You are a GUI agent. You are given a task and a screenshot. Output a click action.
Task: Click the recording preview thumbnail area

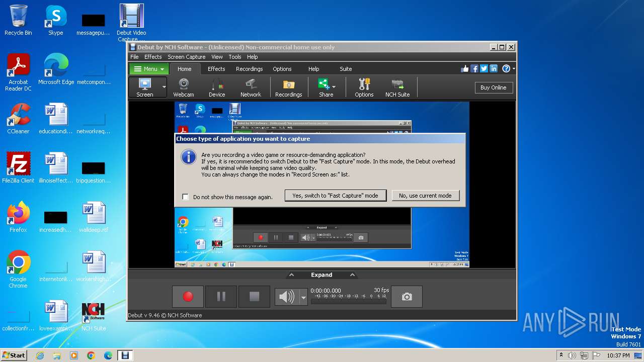322,185
